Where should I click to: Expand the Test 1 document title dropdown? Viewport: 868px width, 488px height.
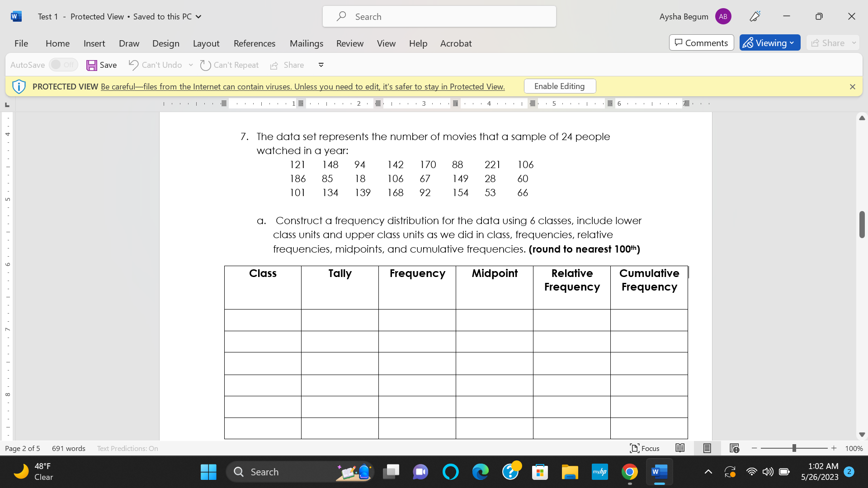[198, 16]
